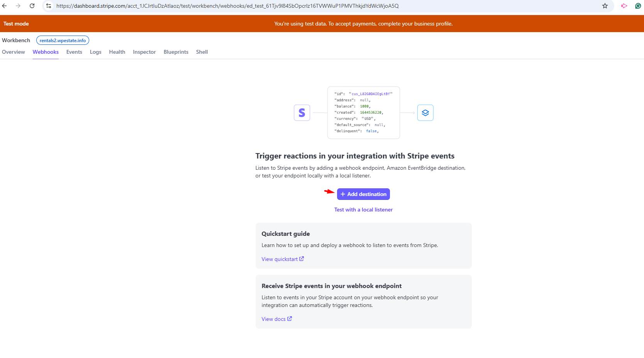Click Test with a local listener link
Screen dimensions: 644x358
(363, 210)
